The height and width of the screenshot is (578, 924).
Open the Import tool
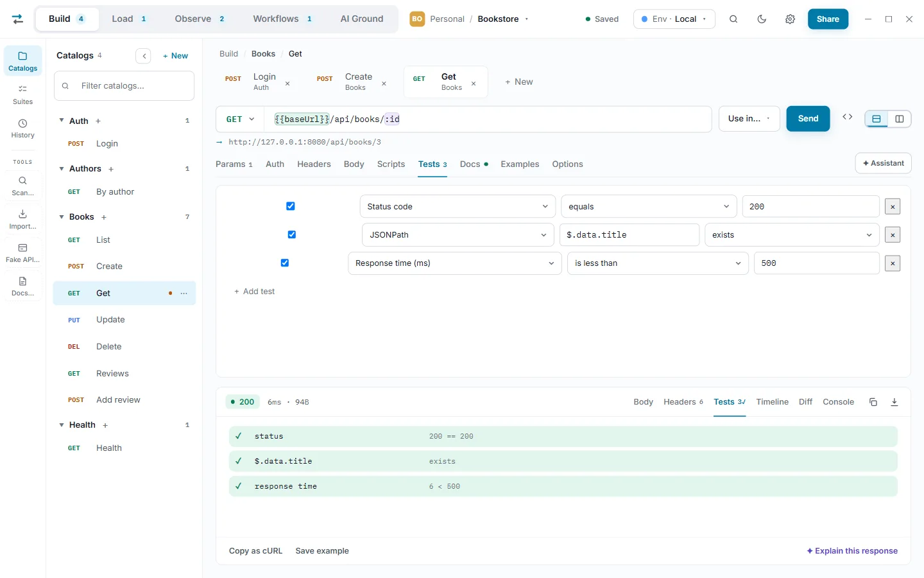point(22,219)
